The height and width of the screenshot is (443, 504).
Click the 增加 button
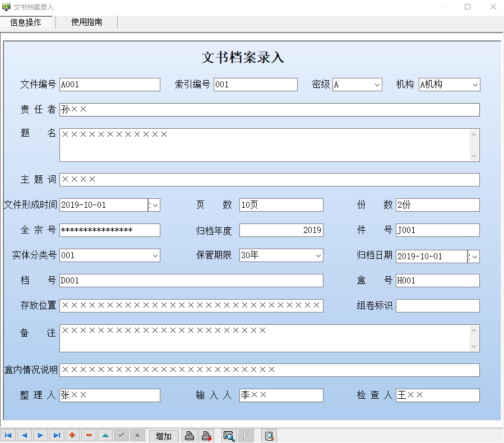click(x=164, y=436)
